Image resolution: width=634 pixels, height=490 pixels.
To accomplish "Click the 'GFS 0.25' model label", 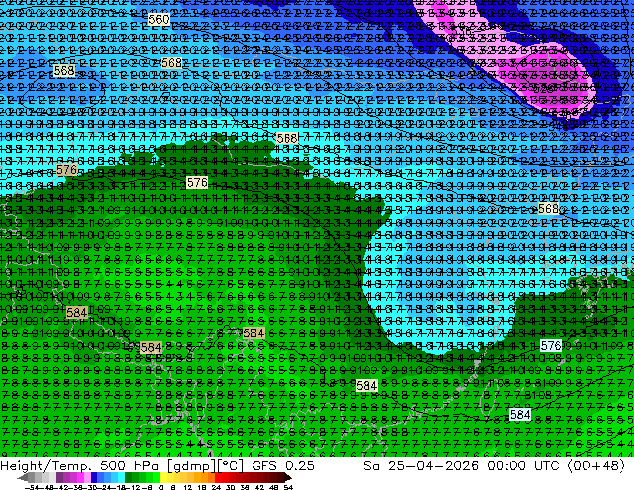I will pos(283,466).
